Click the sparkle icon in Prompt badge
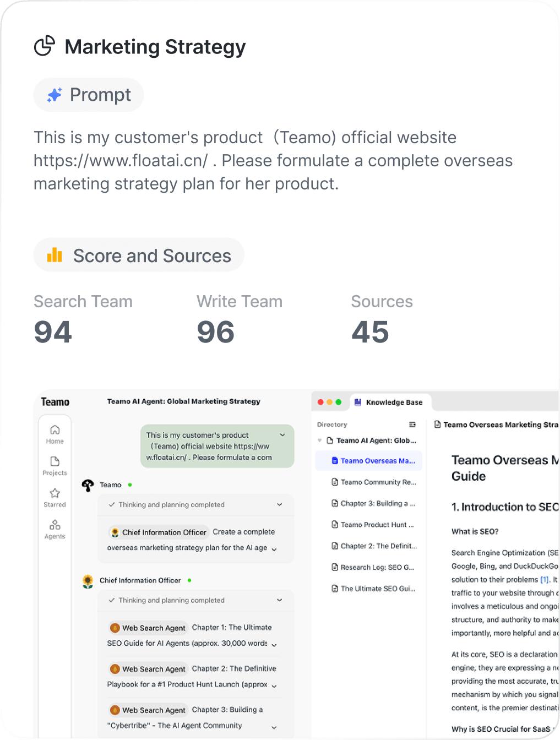560x740 pixels. (x=54, y=95)
